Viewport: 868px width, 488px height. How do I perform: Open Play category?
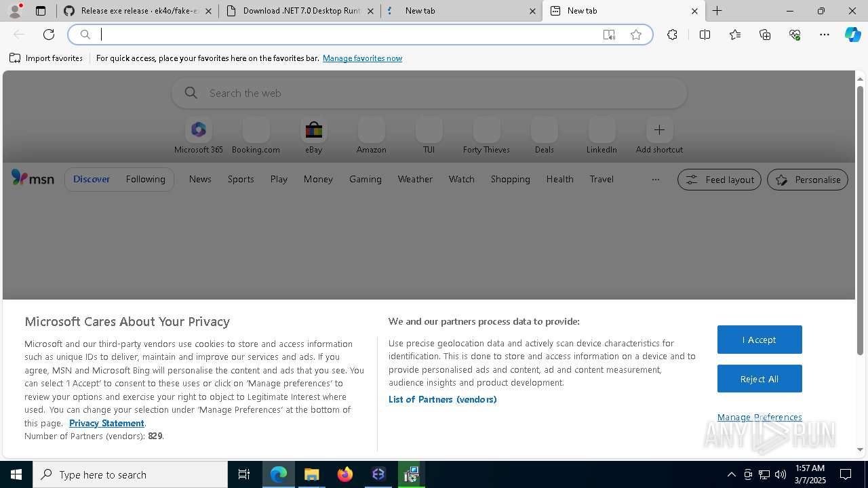(x=279, y=179)
